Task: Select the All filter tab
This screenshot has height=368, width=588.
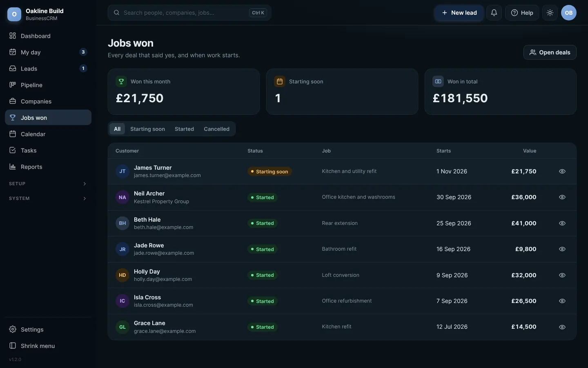Action: click(117, 129)
